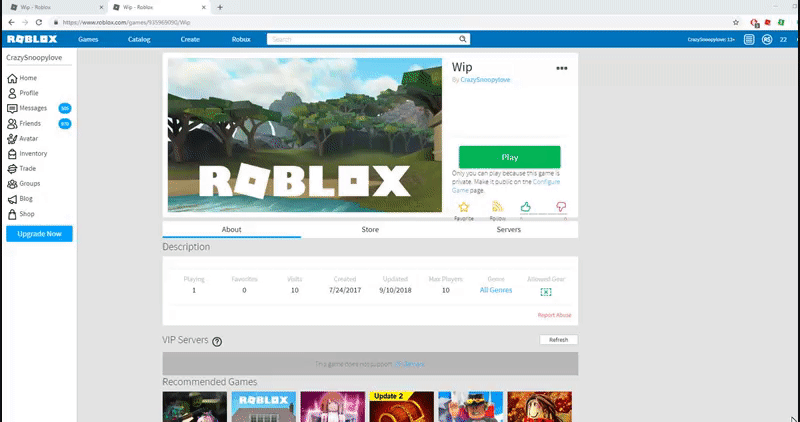
Task: Open the last recommended game thumbnail
Action: pos(540,407)
